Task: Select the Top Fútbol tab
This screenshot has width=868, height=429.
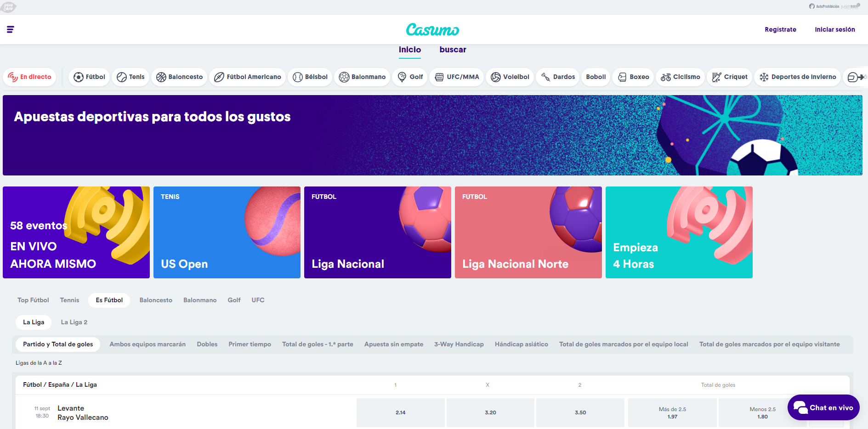Action: [x=33, y=300]
